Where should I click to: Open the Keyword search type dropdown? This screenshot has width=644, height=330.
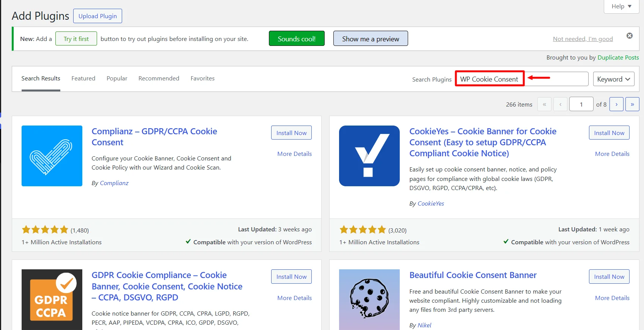click(x=614, y=79)
